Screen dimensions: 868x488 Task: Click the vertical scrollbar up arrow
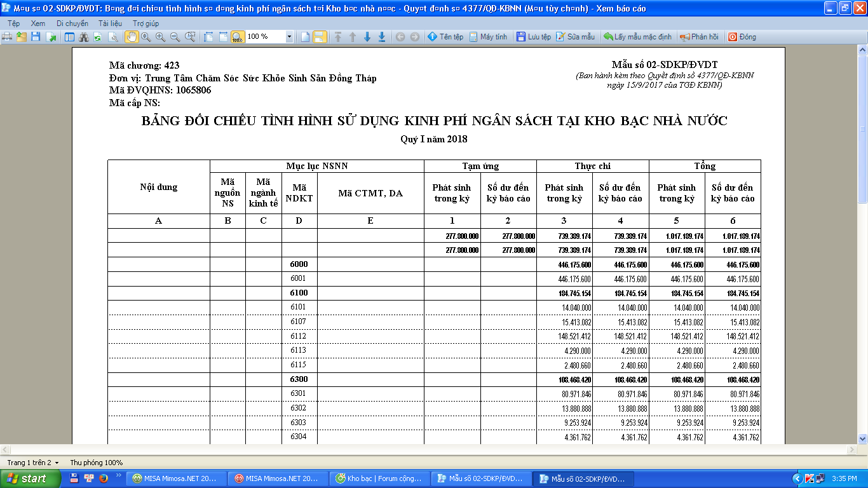point(862,49)
